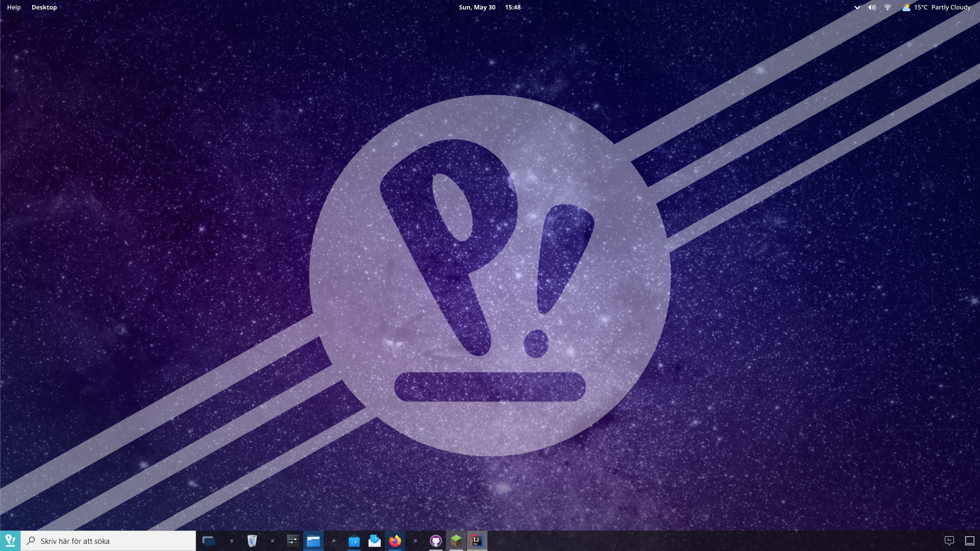Launch Firefox from the taskbar
This screenshot has width=980, height=551.
click(395, 541)
